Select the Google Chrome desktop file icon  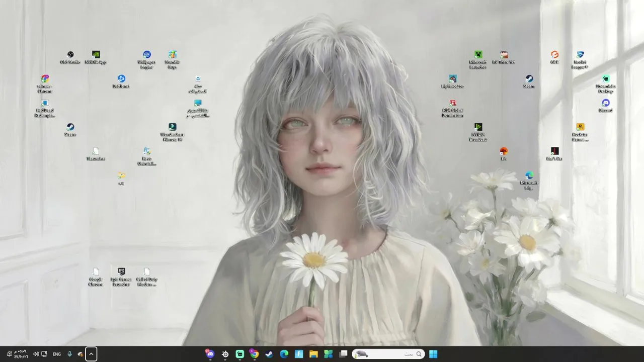point(96,277)
